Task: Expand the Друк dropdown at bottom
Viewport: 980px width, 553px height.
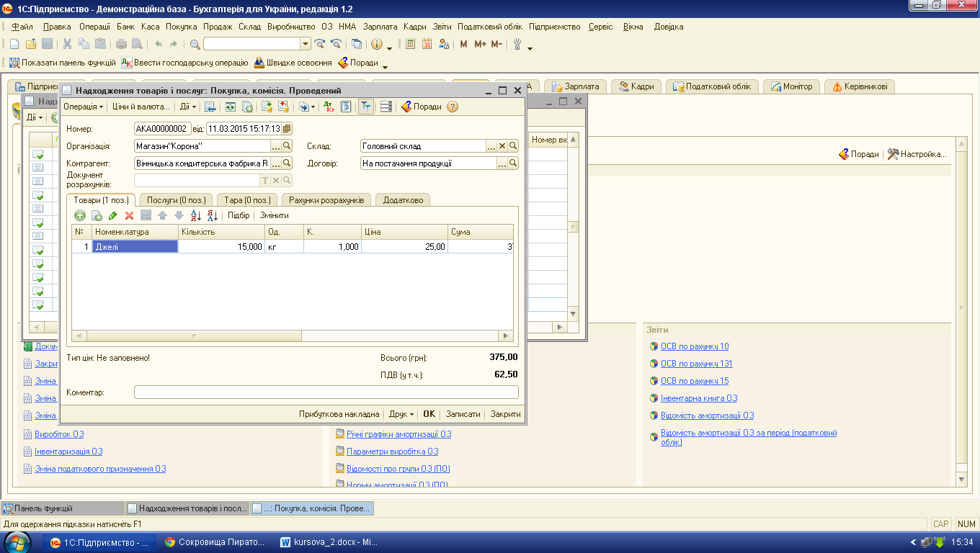Action: click(x=401, y=414)
